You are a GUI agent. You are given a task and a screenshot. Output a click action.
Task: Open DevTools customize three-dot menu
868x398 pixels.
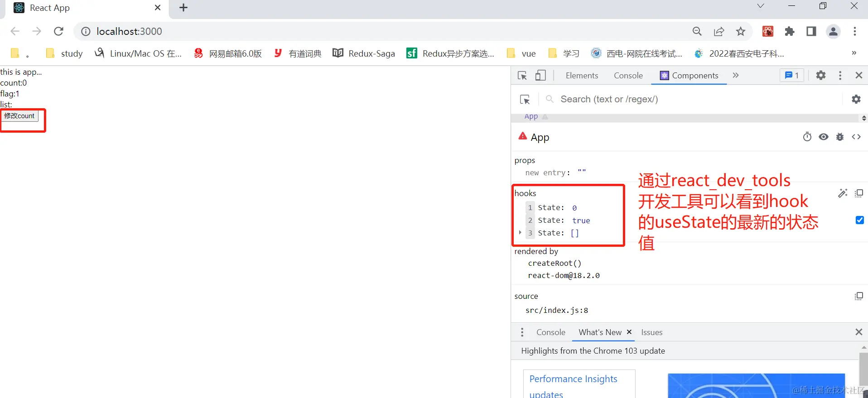(x=840, y=76)
